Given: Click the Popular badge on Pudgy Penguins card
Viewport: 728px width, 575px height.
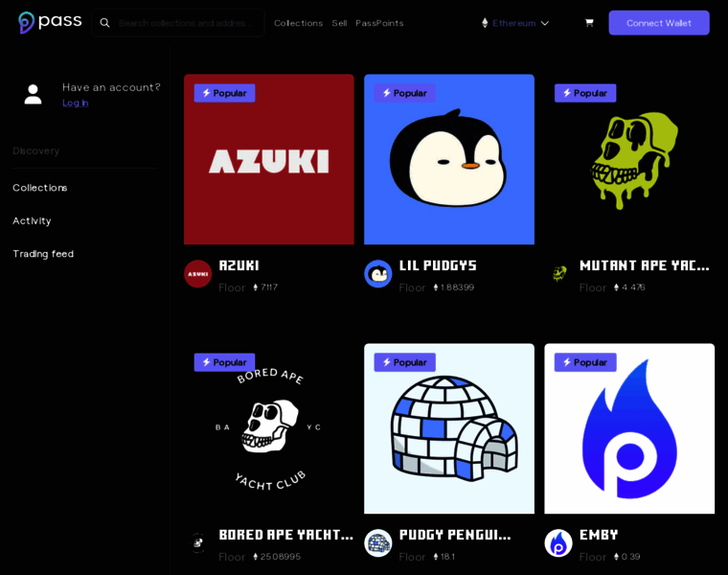Looking at the screenshot, I should pos(404,362).
